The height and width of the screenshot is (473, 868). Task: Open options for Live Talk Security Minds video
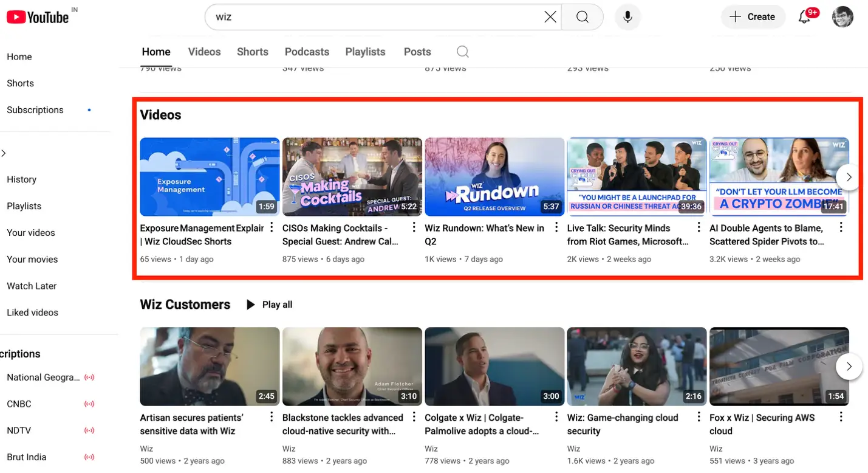pyautogui.click(x=699, y=228)
